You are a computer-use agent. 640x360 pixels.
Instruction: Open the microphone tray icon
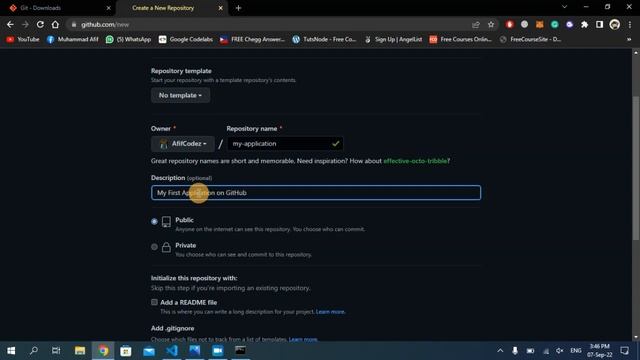coord(515,351)
